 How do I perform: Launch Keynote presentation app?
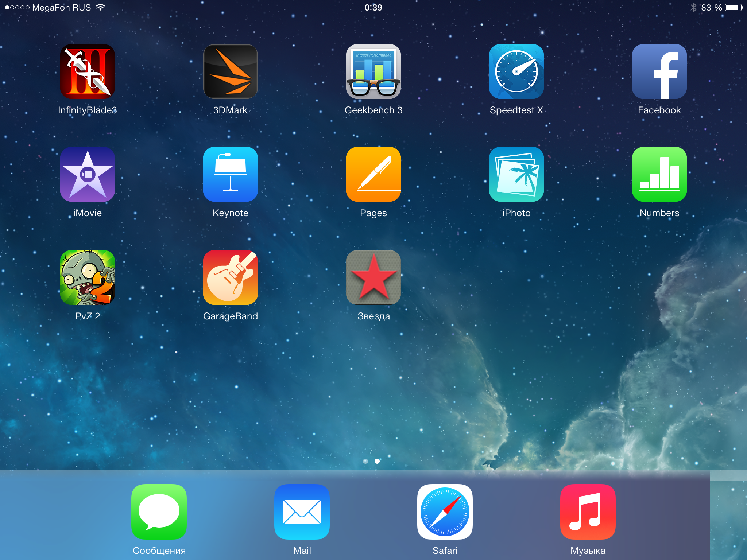pos(231,174)
